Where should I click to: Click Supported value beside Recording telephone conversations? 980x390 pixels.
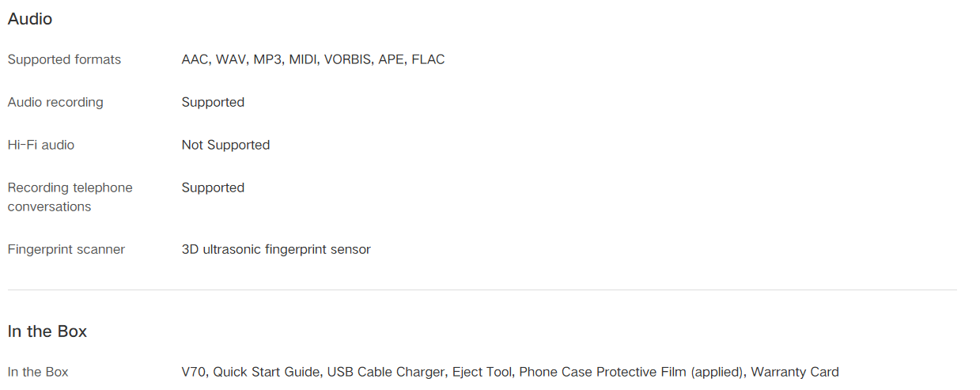(213, 187)
